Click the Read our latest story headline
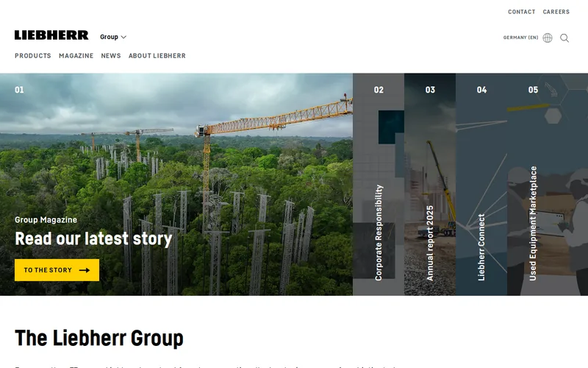 [x=93, y=238]
